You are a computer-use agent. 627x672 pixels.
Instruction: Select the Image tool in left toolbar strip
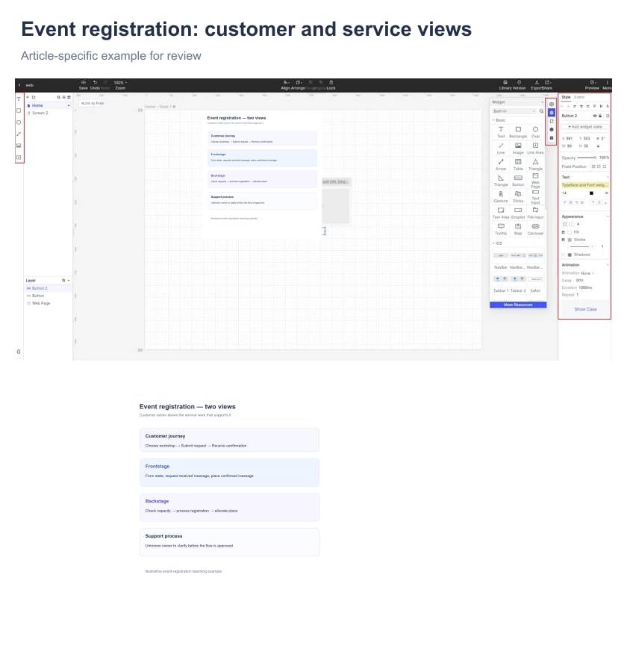tap(19, 146)
